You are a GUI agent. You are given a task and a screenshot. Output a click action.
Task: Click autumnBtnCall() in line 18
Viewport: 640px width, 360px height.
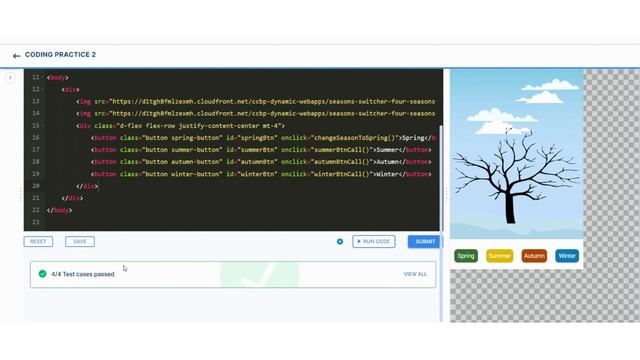pos(343,162)
